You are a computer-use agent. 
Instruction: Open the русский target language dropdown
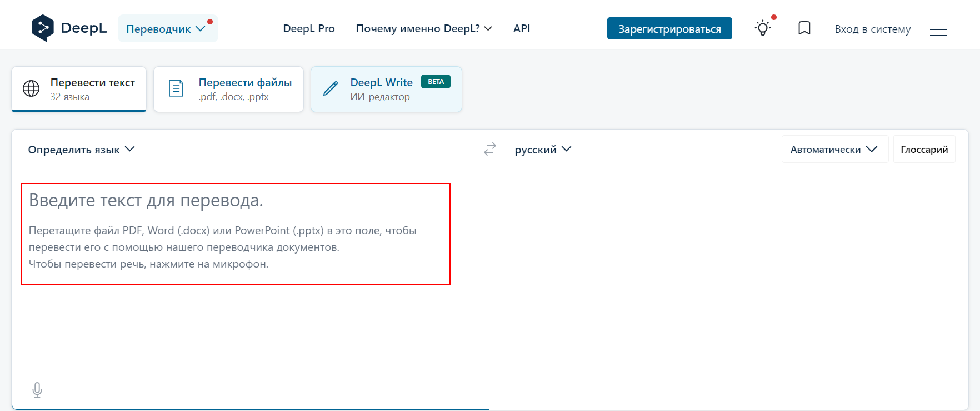[543, 150]
